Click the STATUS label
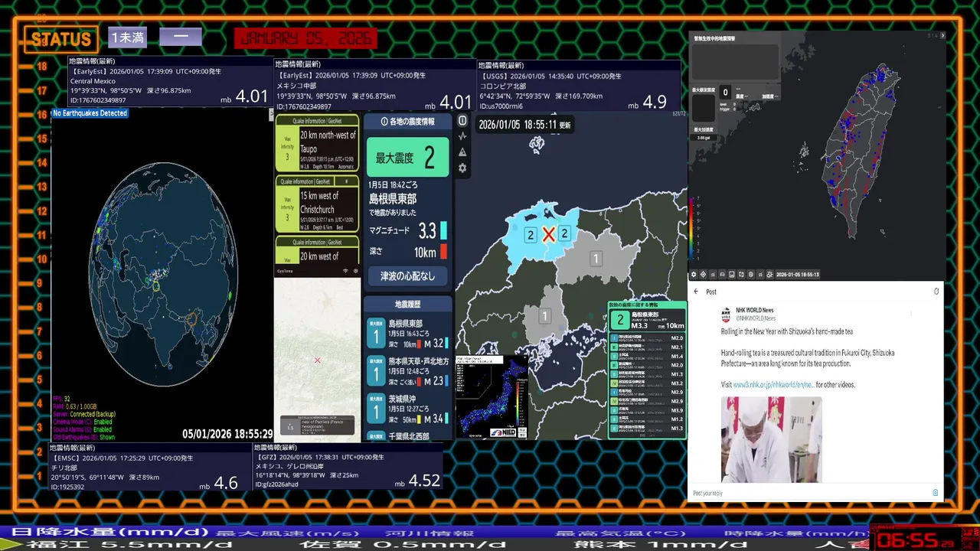This screenshot has width=980, height=551. (x=61, y=39)
